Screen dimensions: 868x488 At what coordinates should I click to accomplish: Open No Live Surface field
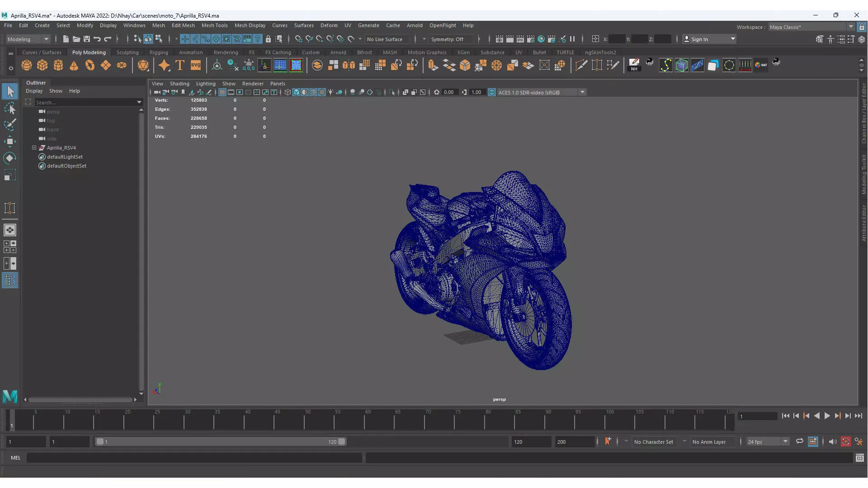tap(388, 39)
